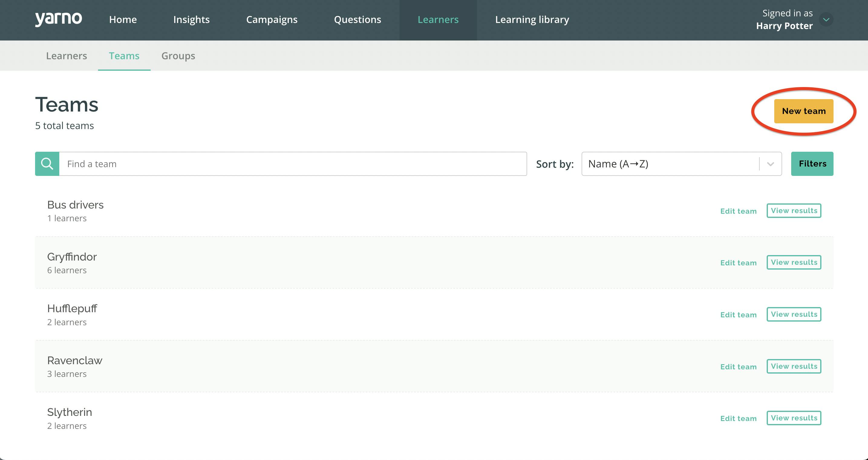Select Learners in the top navigation
Viewport: 868px width, 460px height.
pos(438,20)
